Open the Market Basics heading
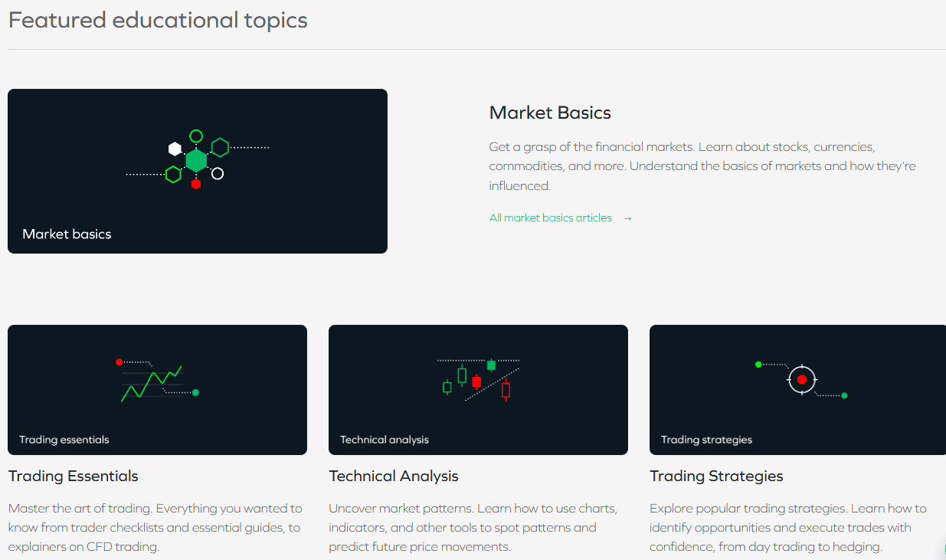This screenshot has height=560, width=946. [x=550, y=113]
